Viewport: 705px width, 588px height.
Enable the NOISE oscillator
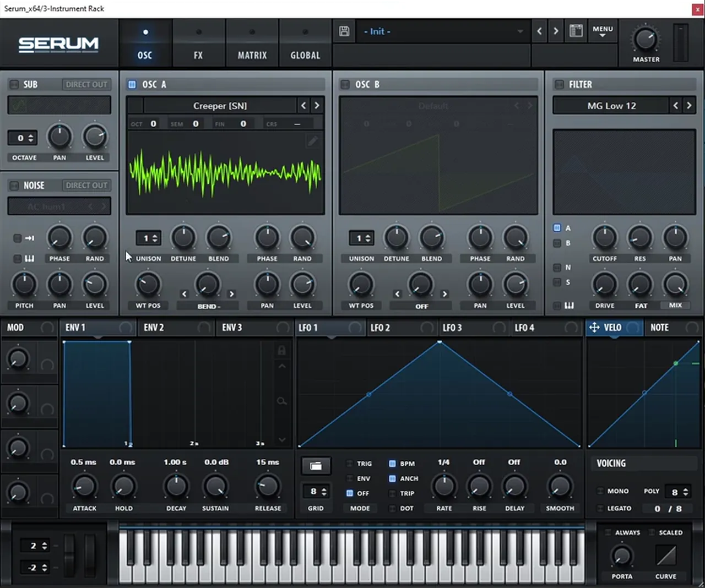point(14,186)
